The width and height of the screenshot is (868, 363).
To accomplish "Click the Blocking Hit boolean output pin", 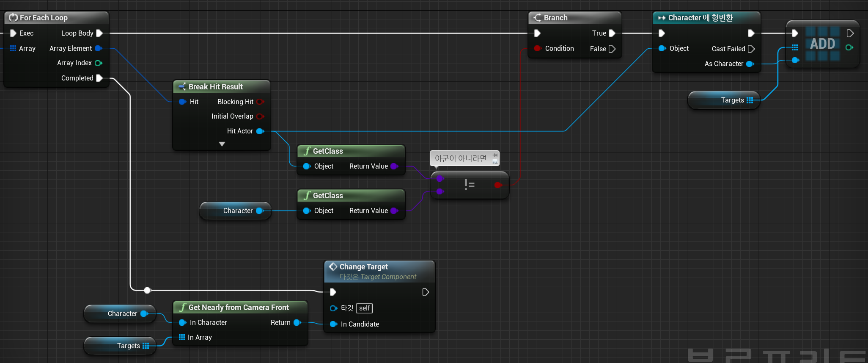I will 260,102.
